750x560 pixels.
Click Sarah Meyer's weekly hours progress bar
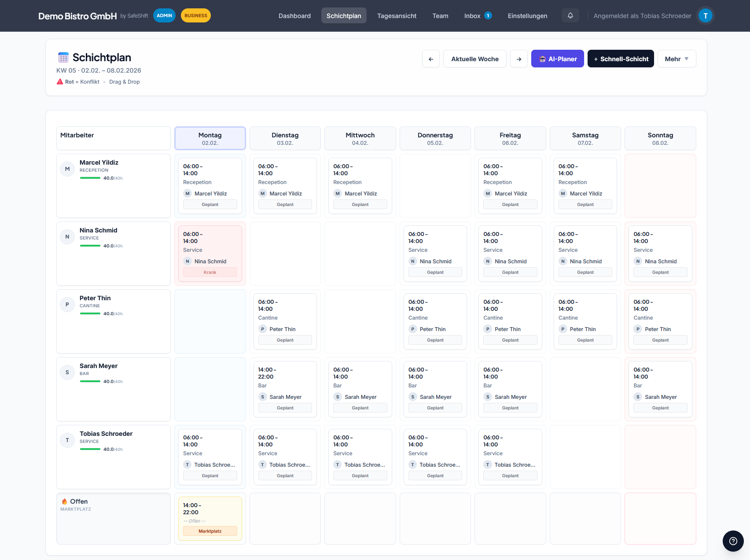pyautogui.click(x=91, y=381)
